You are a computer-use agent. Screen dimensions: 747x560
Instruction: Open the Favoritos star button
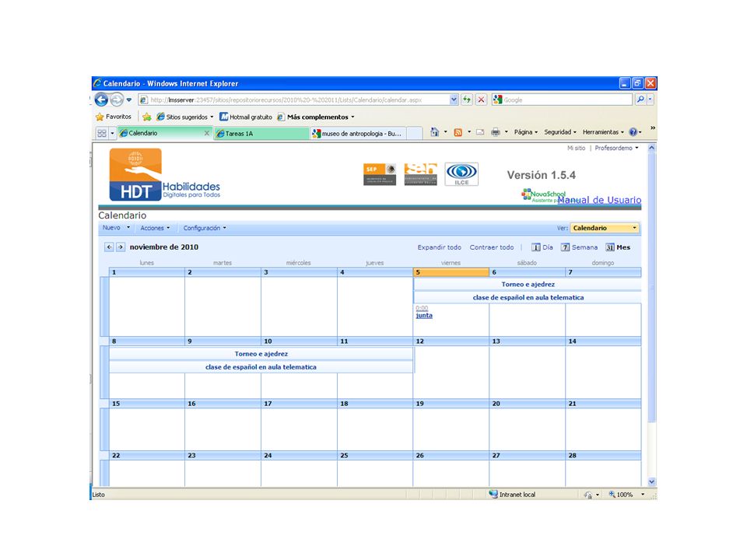114,117
